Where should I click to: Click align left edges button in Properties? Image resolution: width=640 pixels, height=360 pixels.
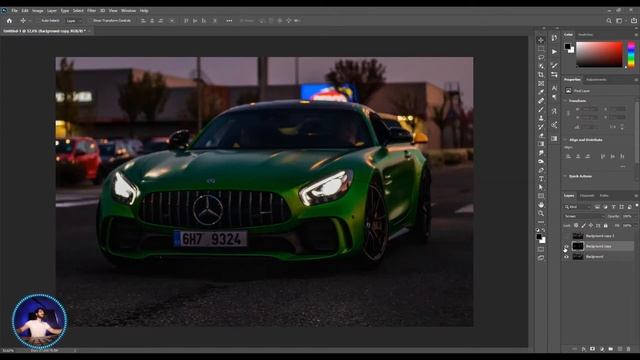pyautogui.click(x=568, y=156)
